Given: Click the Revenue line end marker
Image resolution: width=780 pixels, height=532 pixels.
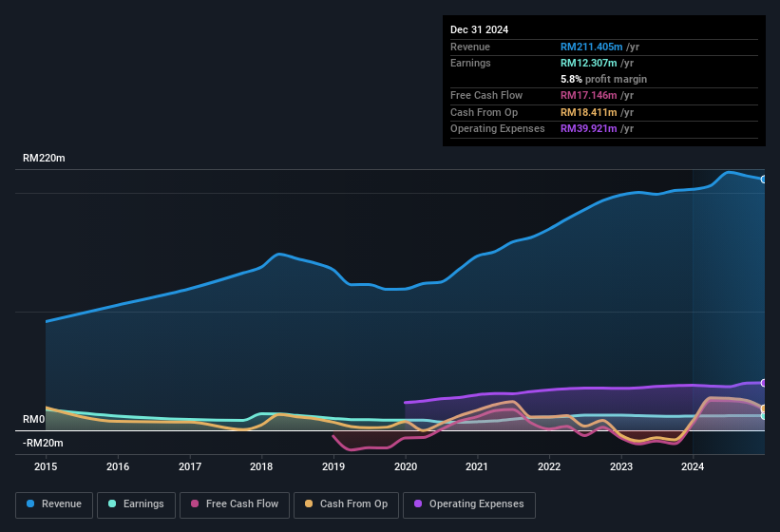Looking at the screenshot, I should pos(764,180).
